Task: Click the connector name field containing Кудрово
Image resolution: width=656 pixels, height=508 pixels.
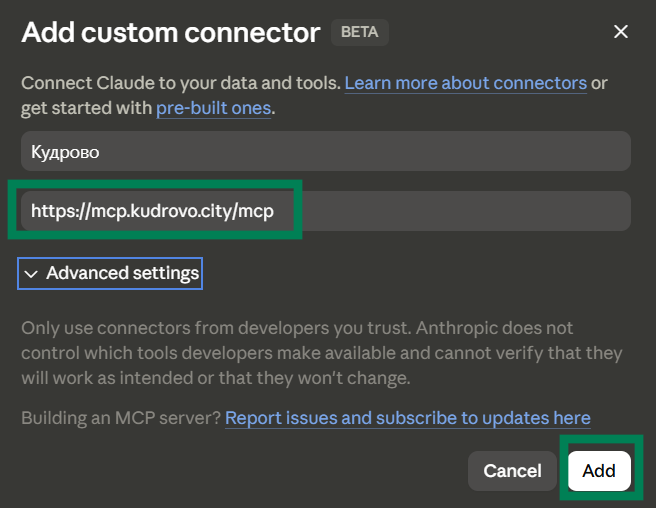Action: point(326,151)
